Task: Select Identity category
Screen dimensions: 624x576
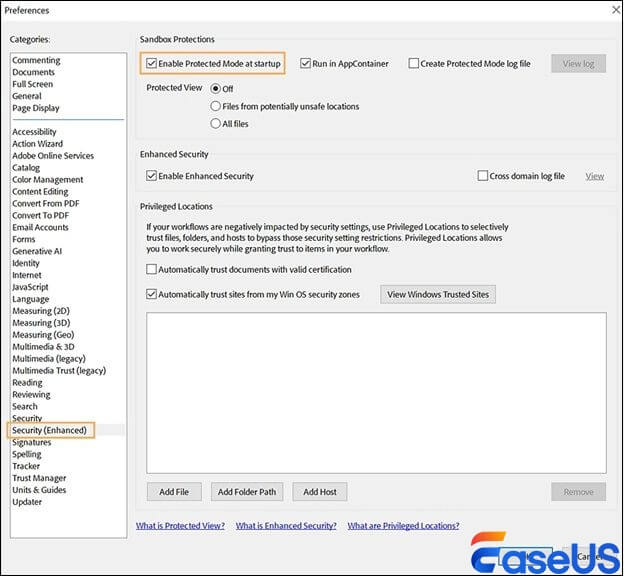Action: tap(25, 263)
